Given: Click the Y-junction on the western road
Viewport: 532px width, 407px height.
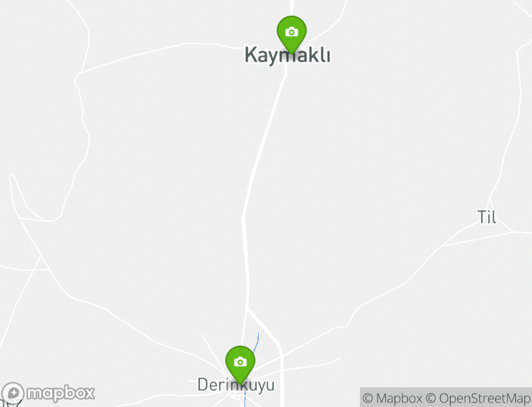Looking at the screenshot, I should pyautogui.click(x=41, y=255).
